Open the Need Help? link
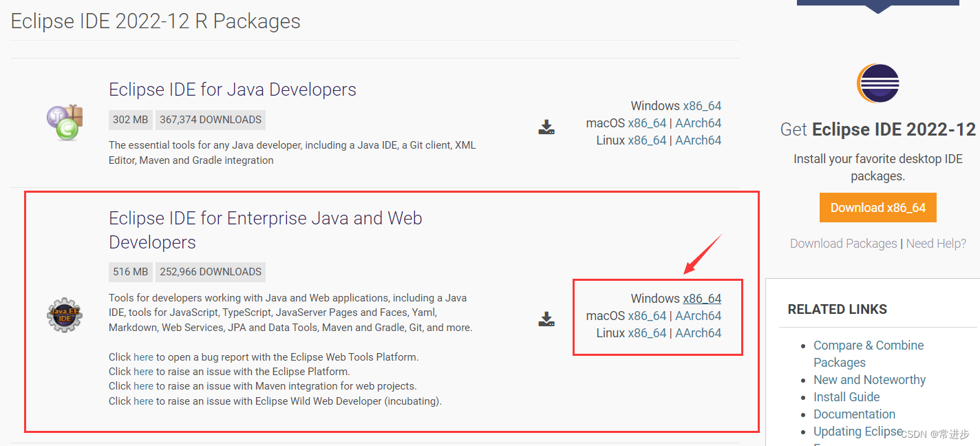 click(936, 244)
